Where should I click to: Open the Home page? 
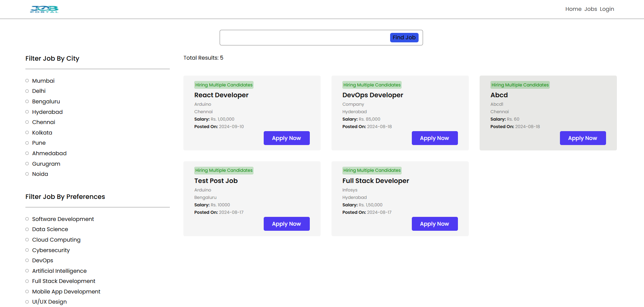[x=573, y=9]
